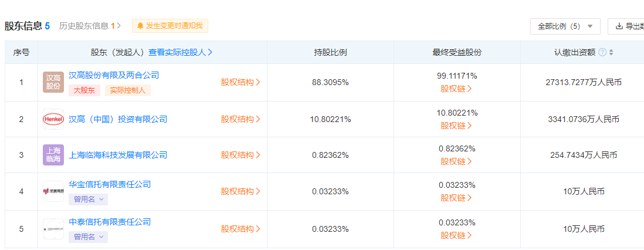Click the help icon next to 认缴出资额
The width and height of the screenshot is (644, 250).
click(602, 52)
